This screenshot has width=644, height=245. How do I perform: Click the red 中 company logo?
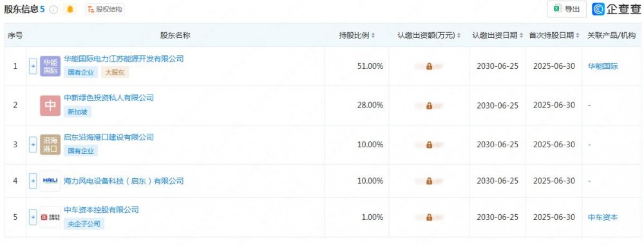[50, 105]
